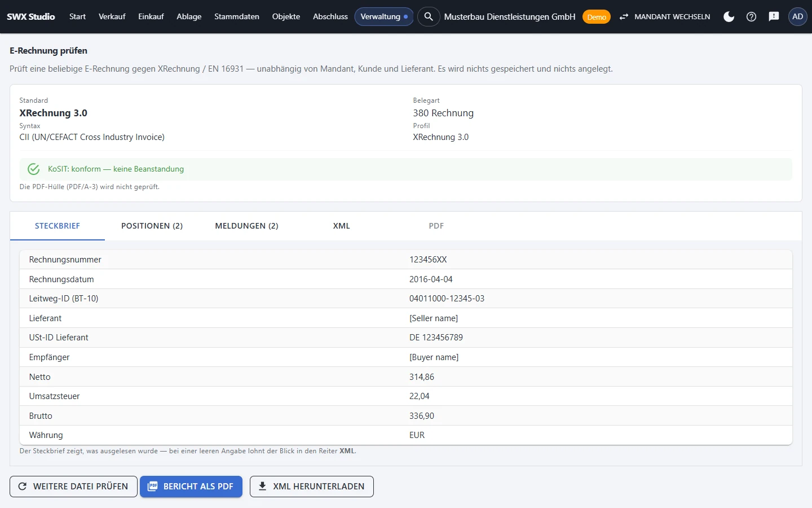Click the CII syntax description text
This screenshot has width=812, height=508.
(92, 137)
